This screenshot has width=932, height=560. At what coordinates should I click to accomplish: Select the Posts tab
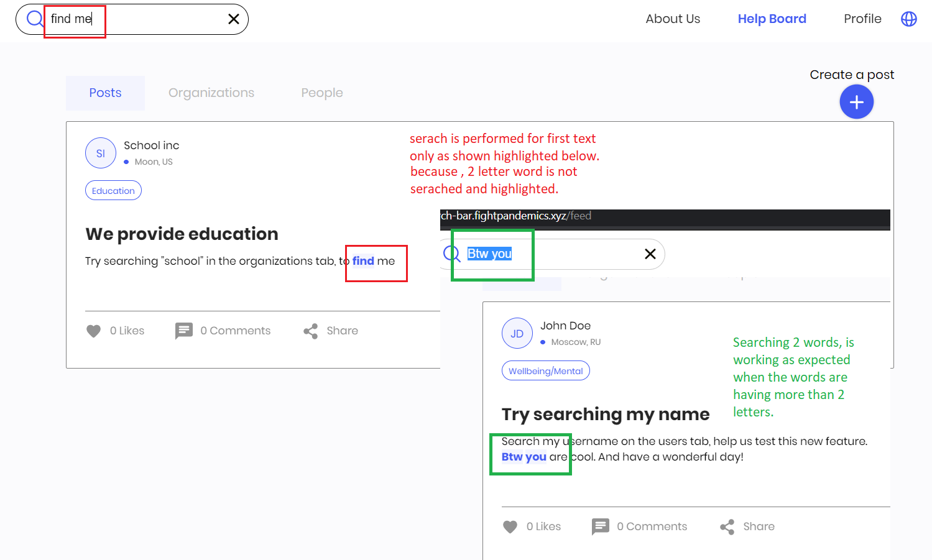(105, 93)
